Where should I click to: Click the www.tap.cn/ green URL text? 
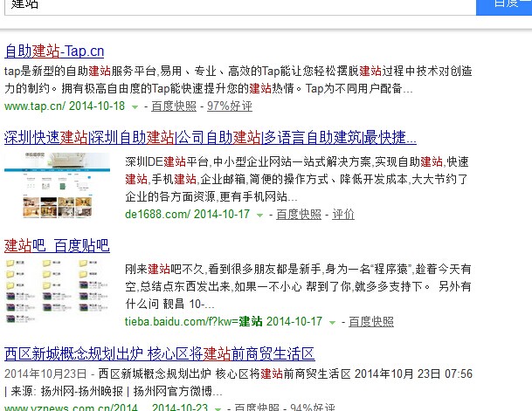[35, 106]
